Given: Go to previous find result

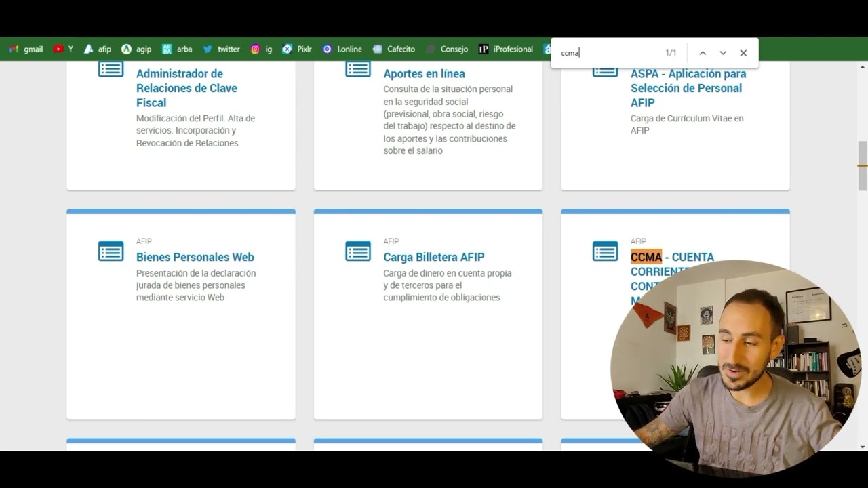Looking at the screenshot, I should (x=703, y=53).
